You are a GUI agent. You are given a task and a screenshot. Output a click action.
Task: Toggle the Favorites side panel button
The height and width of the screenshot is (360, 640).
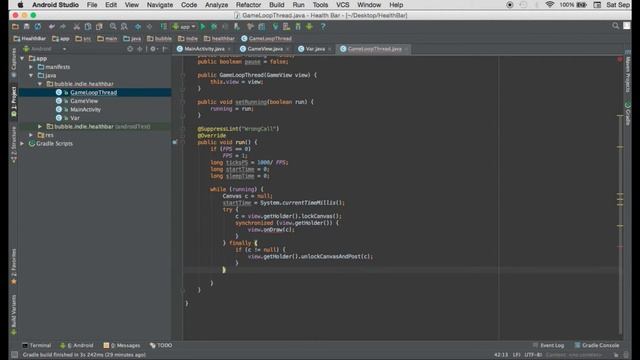tap(13, 266)
